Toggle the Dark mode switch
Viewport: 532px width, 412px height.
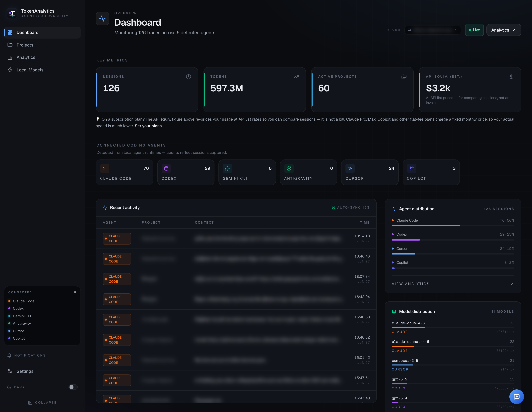(x=73, y=387)
